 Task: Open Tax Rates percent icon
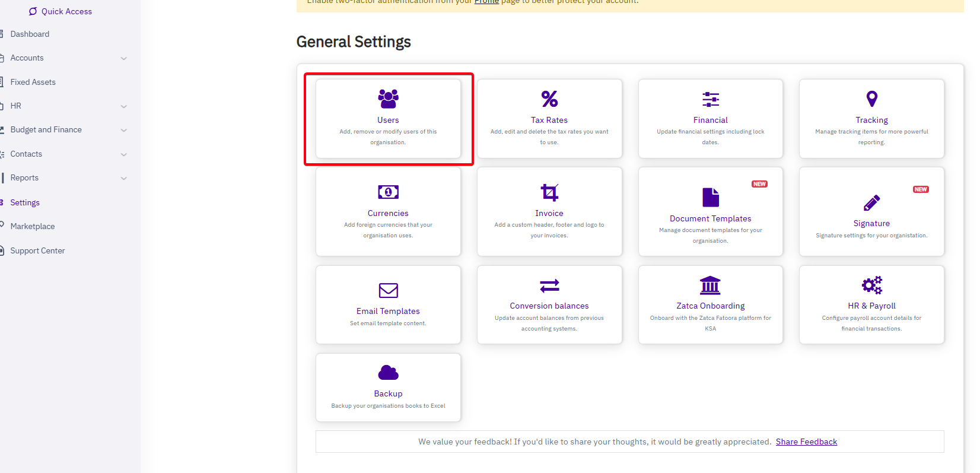pyautogui.click(x=549, y=99)
